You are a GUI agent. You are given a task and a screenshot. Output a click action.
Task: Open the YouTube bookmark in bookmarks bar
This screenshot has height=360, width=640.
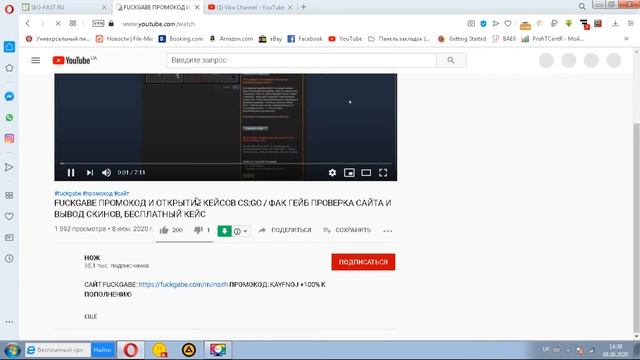(345, 39)
